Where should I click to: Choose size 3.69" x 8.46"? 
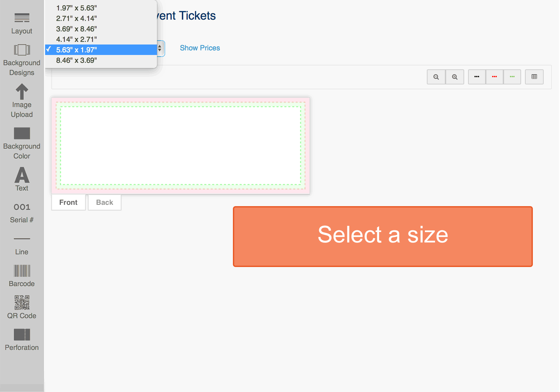click(x=101, y=29)
